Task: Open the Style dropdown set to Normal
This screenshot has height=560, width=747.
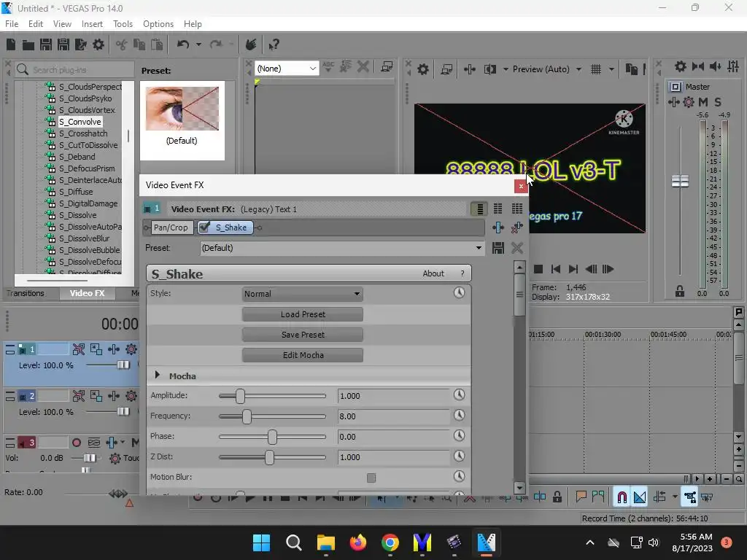Action: tap(303, 294)
